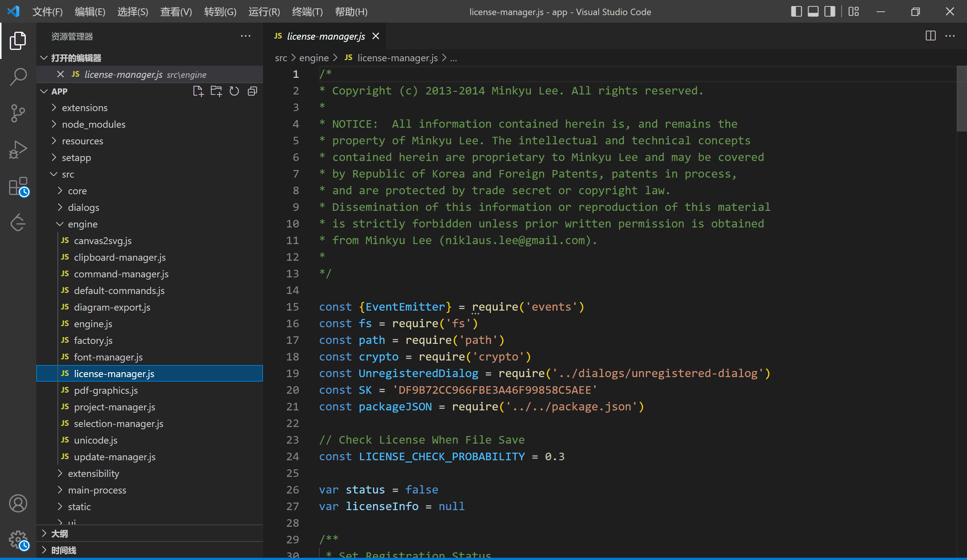Viewport: 967px width, 560px height.
Task: Open the Run menu (运行)
Action: coord(264,11)
